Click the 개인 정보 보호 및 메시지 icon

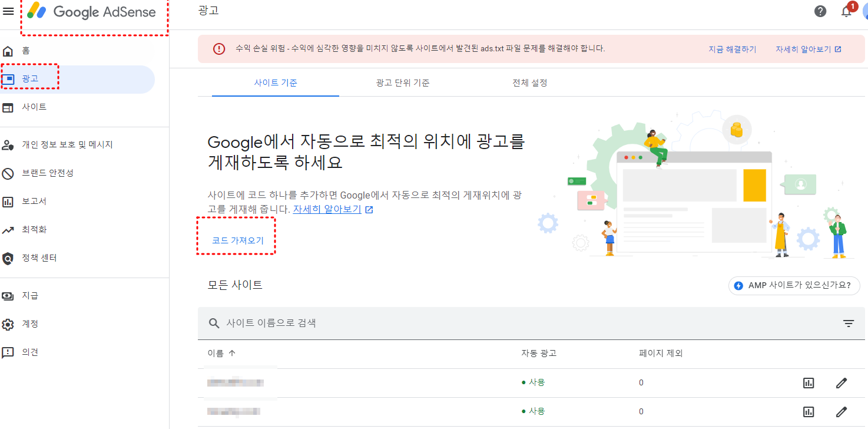tap(8, 145)
